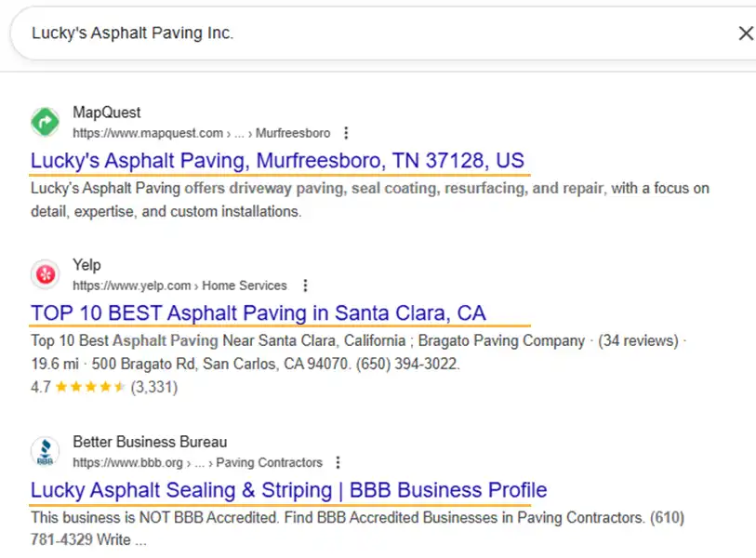Image resolution: width=756 pixels, height=558 pixels.
Task: Click the MapQuest site name
Action: pyautogui.click(x=107, y=113)
